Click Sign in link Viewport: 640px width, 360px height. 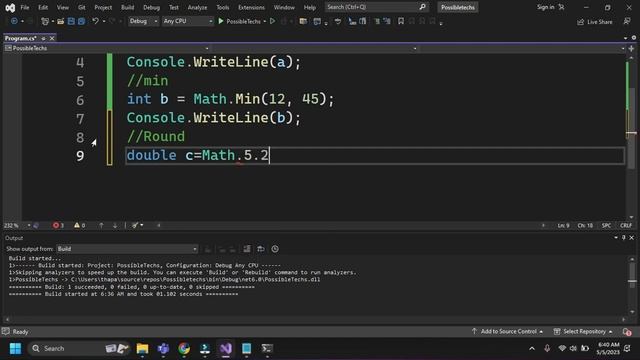(545, 7)
